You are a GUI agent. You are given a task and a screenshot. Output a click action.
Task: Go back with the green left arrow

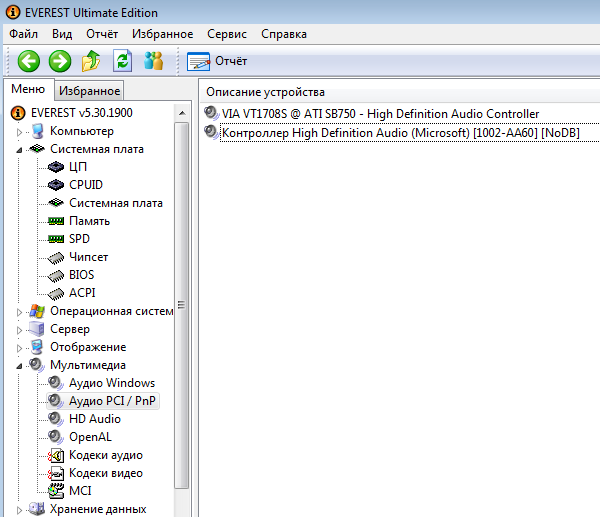29,61
